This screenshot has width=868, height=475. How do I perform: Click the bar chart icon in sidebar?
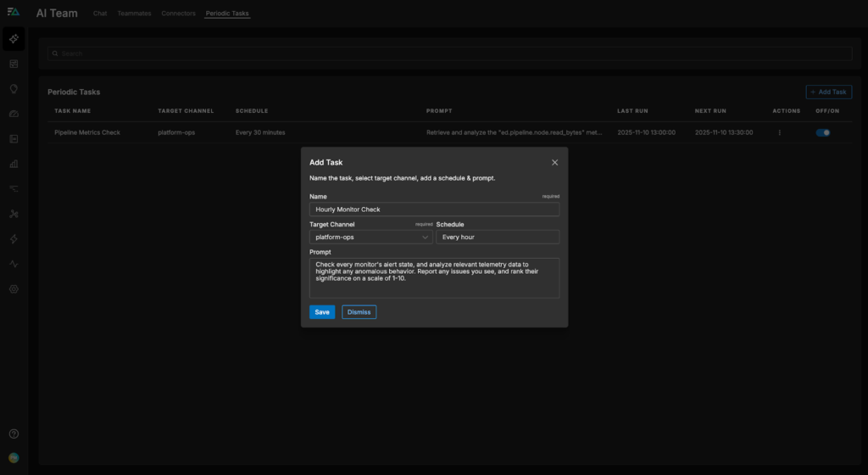pos(14,164)
